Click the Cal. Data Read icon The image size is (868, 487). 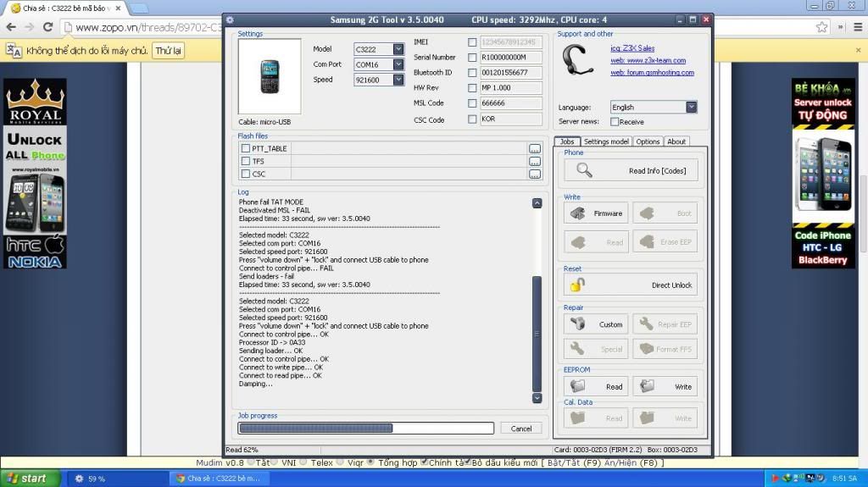pos(578,418)
